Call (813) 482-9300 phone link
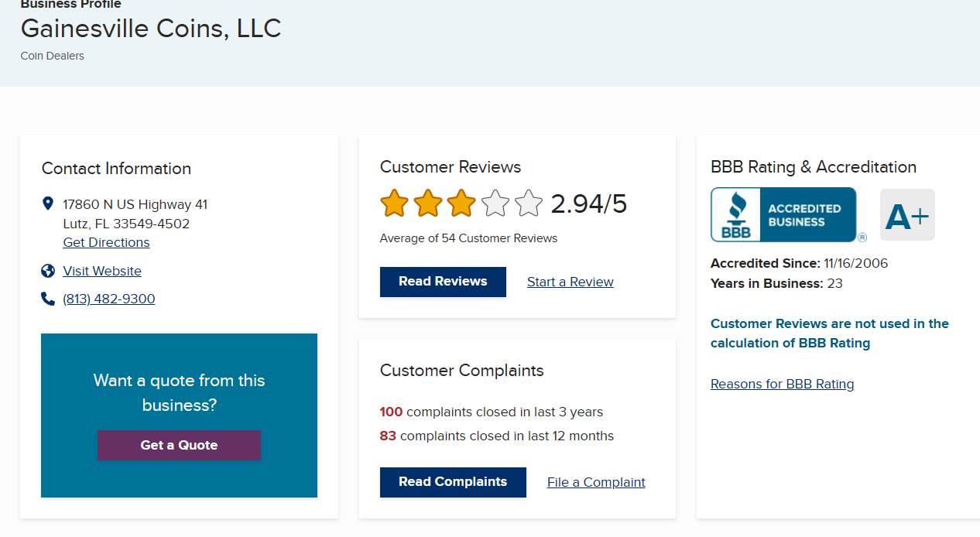980x537 pixels. click(109, 299)
